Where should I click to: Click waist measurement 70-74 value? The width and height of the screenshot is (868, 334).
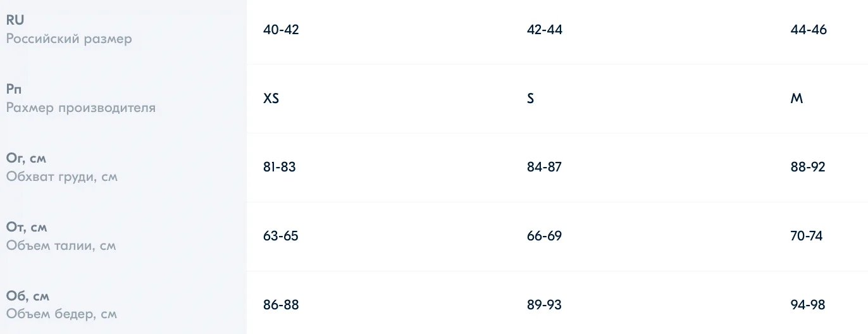click(807, 237)
